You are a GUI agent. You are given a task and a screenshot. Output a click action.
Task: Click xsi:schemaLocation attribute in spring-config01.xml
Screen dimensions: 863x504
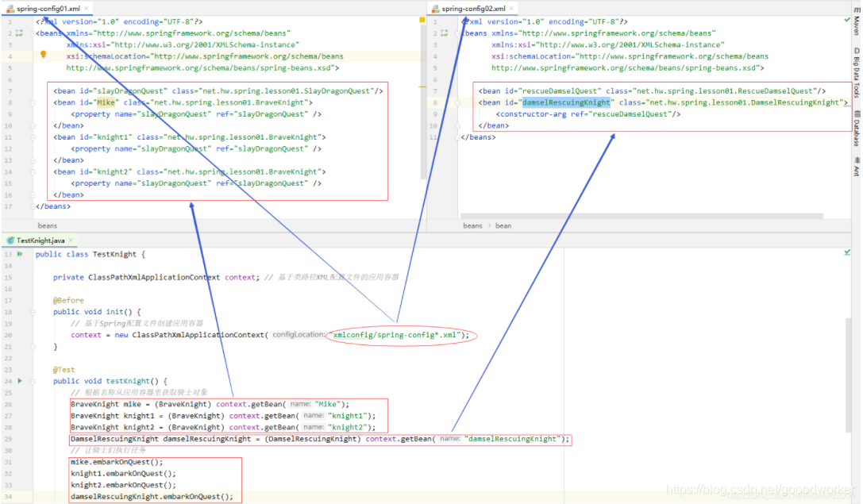click(106, 56)
